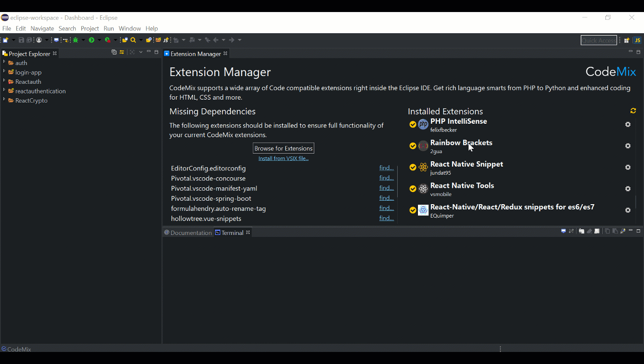Expand the auth project

4,62
